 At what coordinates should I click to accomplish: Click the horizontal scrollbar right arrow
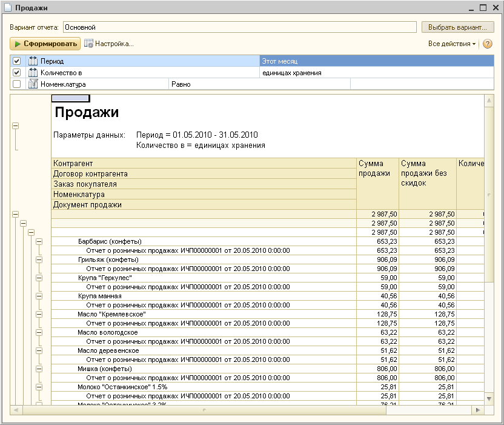(478, 410)
